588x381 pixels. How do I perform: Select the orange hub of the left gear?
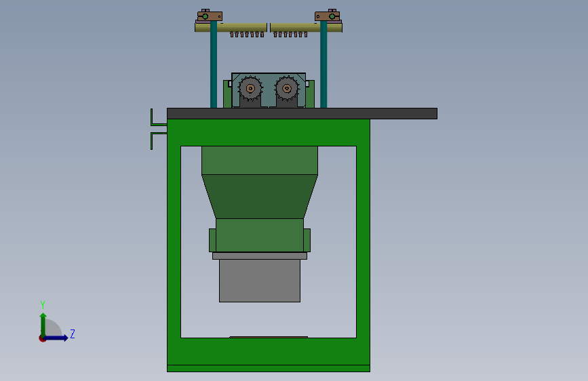point(250,89)
